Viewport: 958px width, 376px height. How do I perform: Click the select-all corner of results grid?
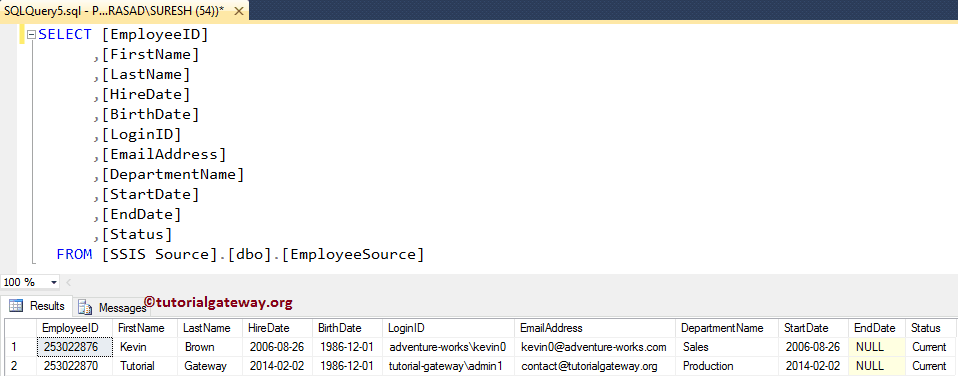[20, 328]
